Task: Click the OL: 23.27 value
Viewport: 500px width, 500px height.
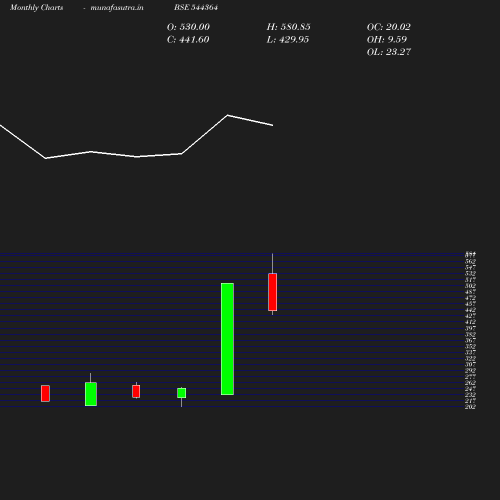Action: [389, 52]
